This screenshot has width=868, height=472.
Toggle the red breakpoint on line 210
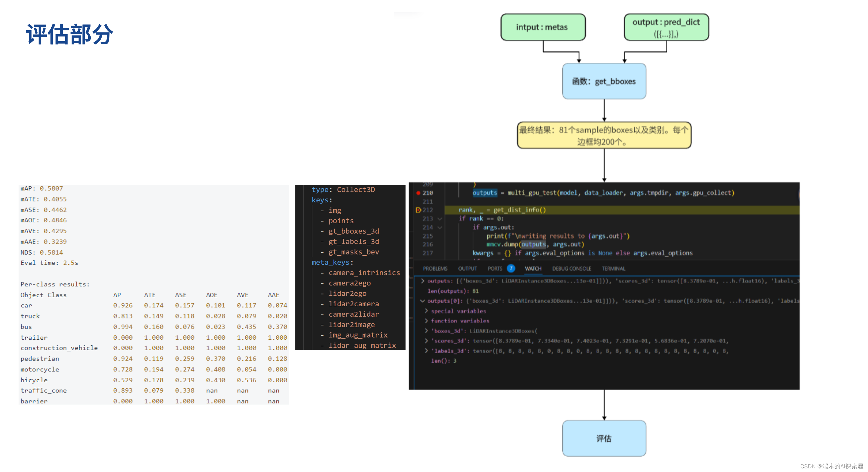click(x=418, y=193)
